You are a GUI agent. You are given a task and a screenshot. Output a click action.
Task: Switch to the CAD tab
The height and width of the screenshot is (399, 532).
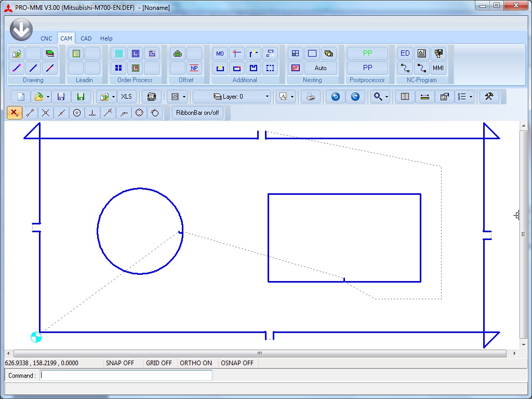86,38
